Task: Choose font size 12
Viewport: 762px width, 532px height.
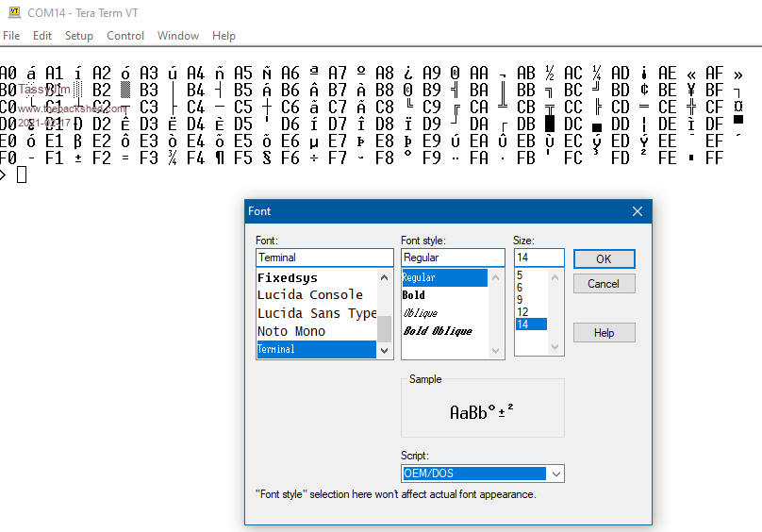Action: tap(522, 312)
